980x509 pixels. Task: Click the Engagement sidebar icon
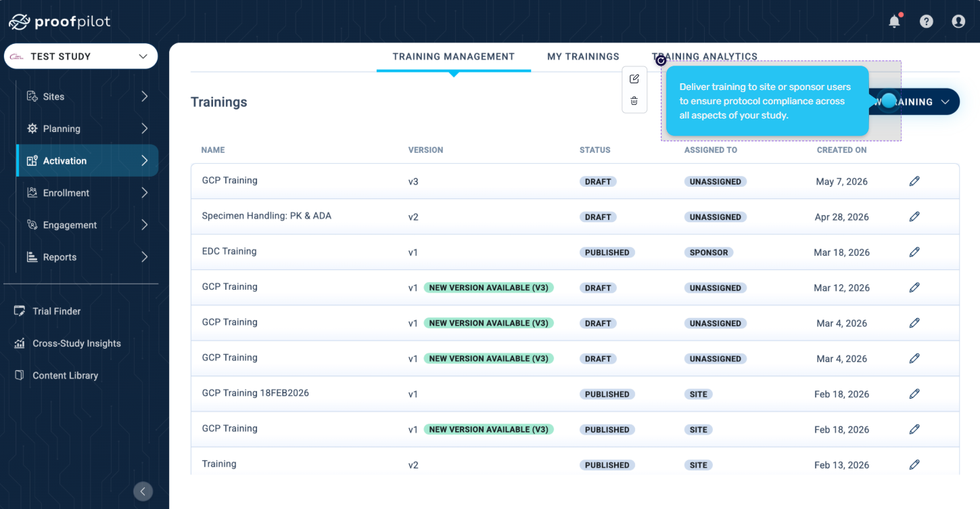[32, 225]
